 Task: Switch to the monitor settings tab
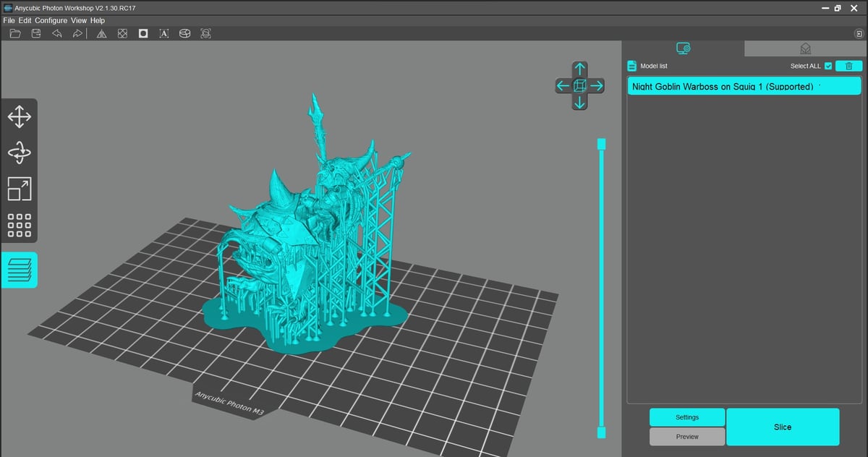[x=683, y=48]
